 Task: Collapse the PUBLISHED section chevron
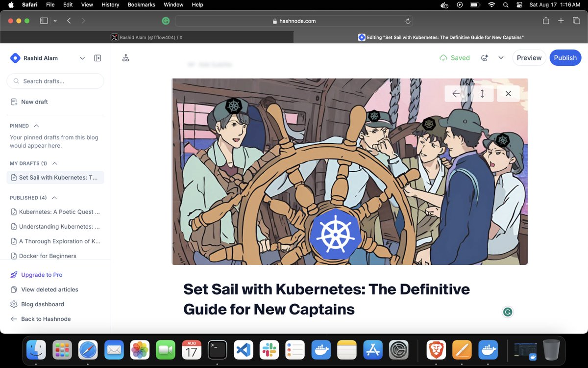(x=54, y=198)
